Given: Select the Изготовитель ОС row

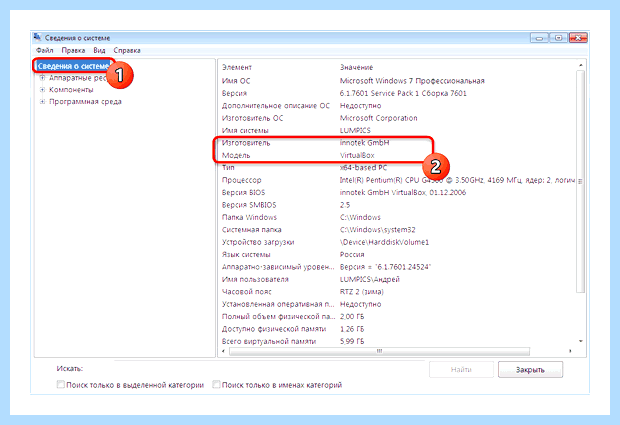Looking at the screenshot, I should click(397, 118).
